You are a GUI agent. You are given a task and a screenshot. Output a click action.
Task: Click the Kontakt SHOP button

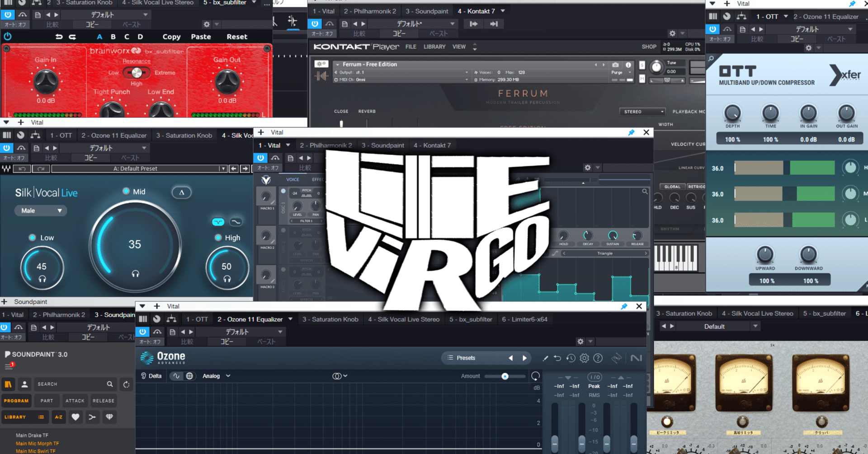(649, 47)
